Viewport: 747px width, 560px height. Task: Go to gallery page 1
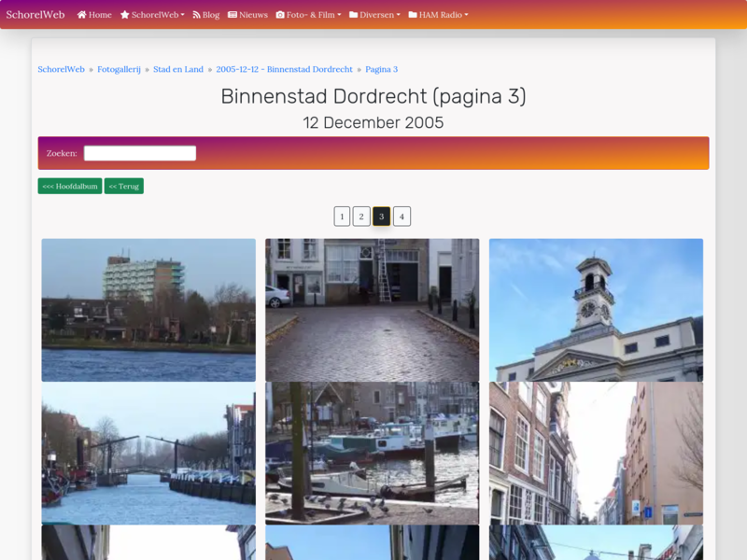click(x=342, y=217)
